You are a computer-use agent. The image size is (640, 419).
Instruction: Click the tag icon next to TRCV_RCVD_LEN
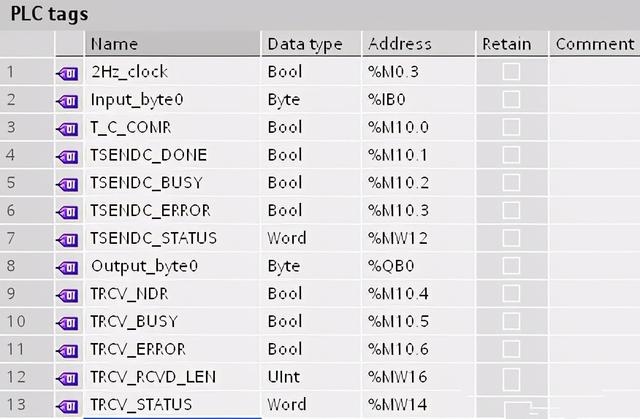[68, 380]
